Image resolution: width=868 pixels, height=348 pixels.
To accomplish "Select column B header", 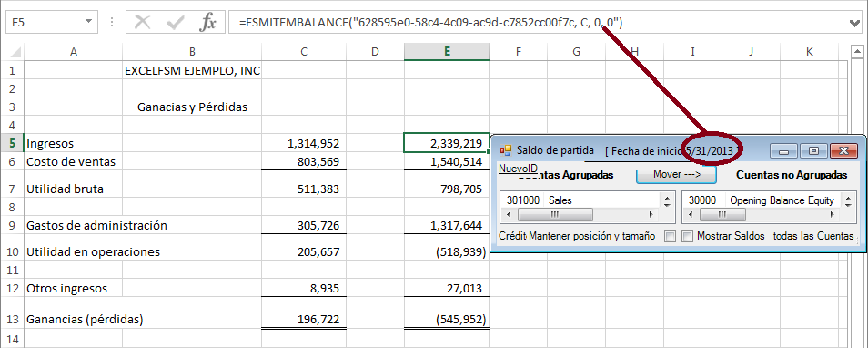I will pos(192,52).
